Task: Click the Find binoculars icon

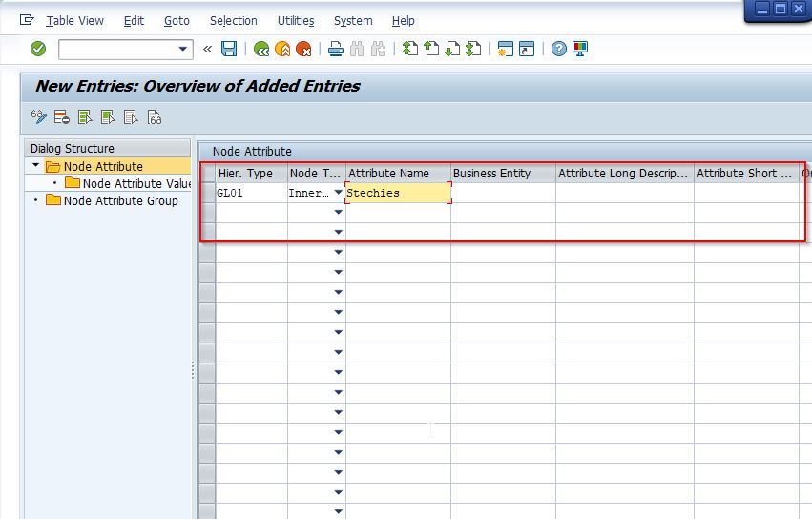Action: click(357, 50)
